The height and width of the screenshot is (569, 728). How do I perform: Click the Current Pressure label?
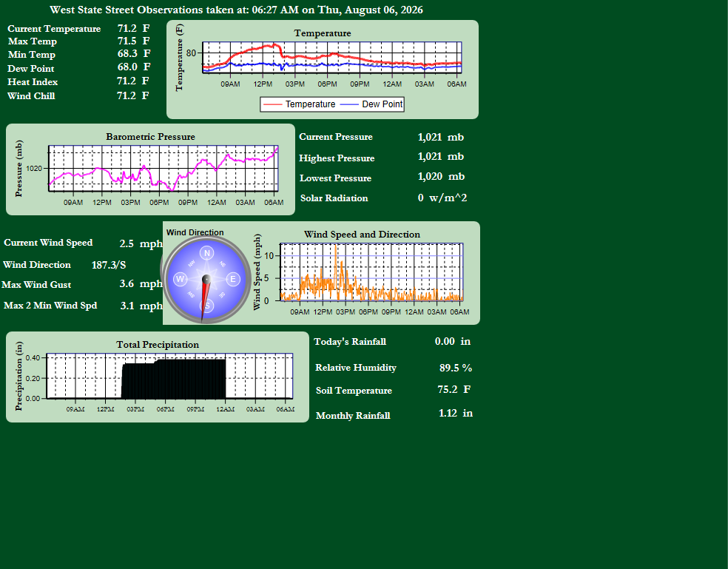click(336, 137)
